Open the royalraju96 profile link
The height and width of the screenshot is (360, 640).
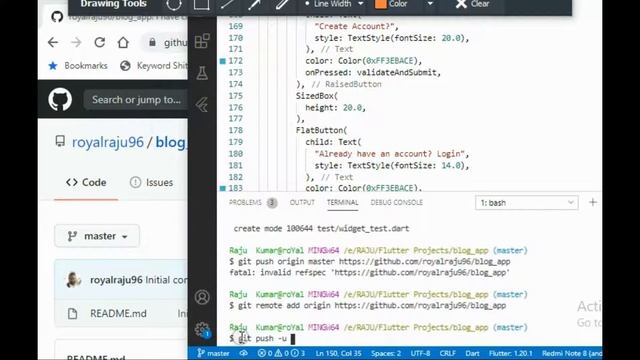[108, 142]
